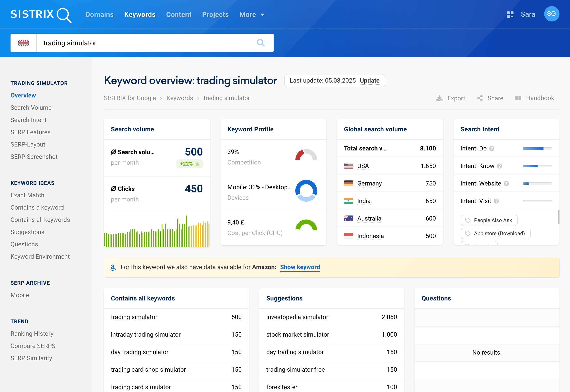The height and width of the screenshot is (392, 570).
Task: Click Update to refresh keyword data
Action: click(x=370, y=81)
